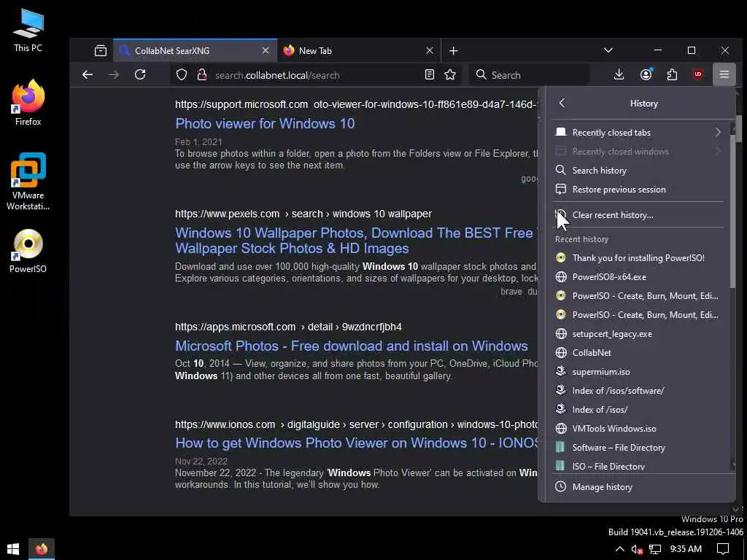Image resolution: width=747 pixels, height=560 pixels.
Task: Open 'Index of /isos/' history entry
Action: [638, 410]
